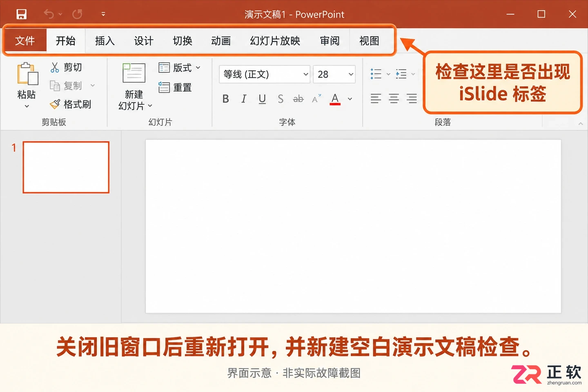Click the blank slide canvas
The height and width of the screenshot is (392, 588).
point(353,227)
